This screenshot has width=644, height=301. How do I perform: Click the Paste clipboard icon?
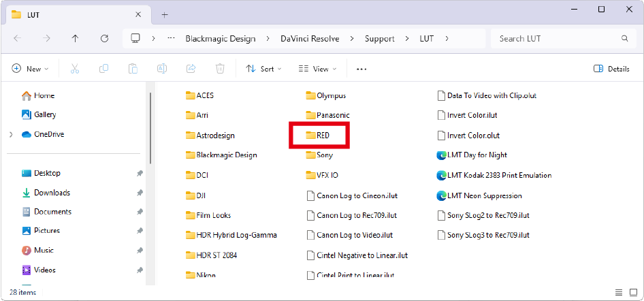[x=133, y=69]
